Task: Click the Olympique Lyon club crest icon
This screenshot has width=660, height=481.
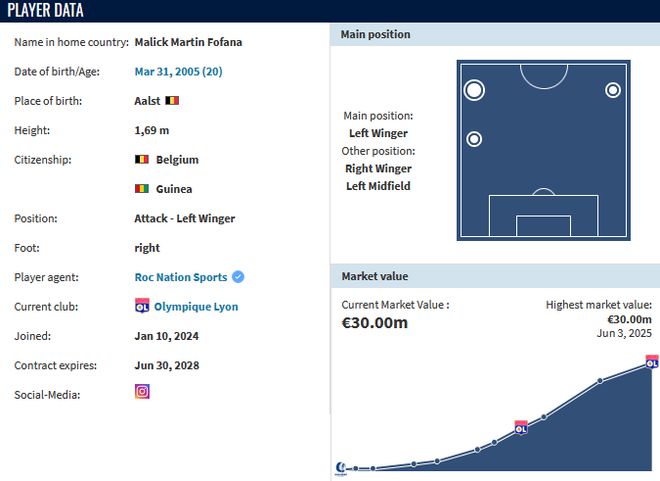Action: point(142,306)
